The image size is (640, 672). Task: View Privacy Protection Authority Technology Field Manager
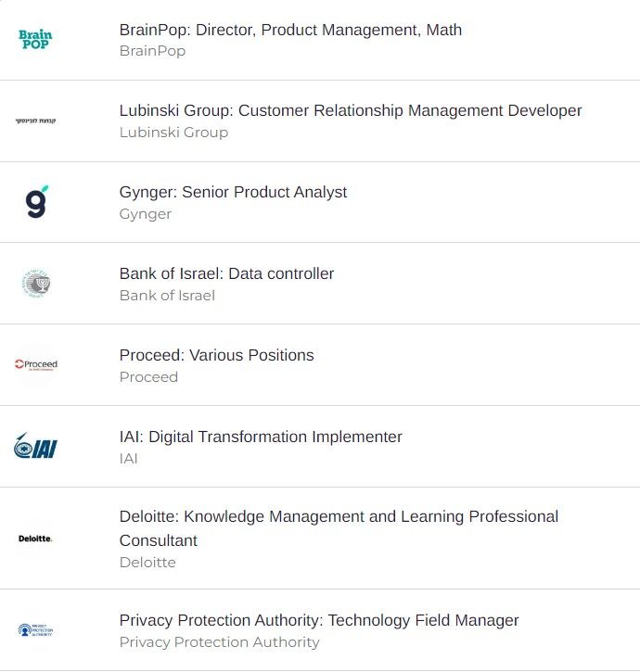tap(319, 620)
